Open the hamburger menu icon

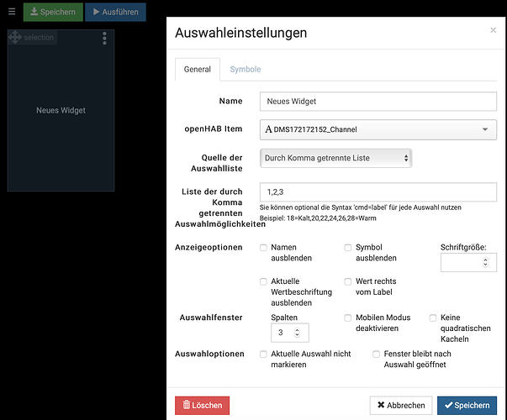pyautogui.click(x=12, y=12)
